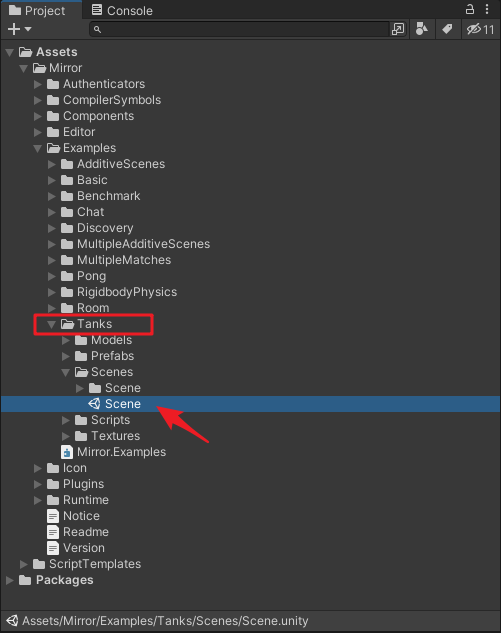This screenshot has height=633, width=501.
Task: Collapse the Scenes folder arrow
Action: [65, 372]
